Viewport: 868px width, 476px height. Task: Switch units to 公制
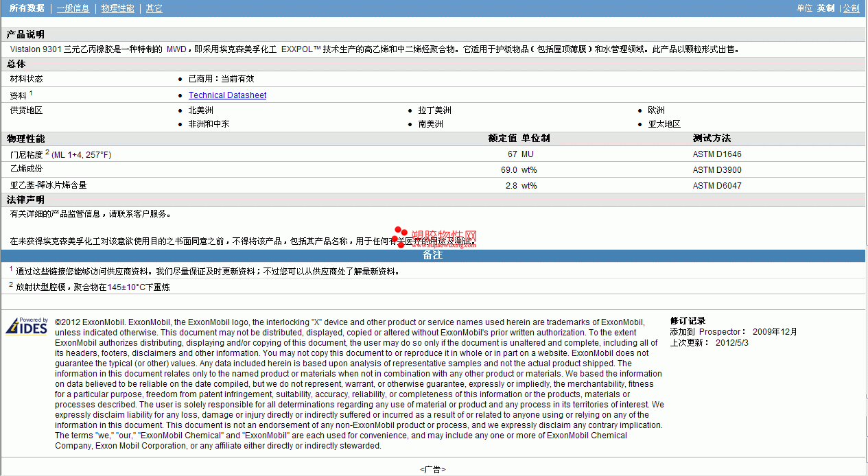pos(852,8)
